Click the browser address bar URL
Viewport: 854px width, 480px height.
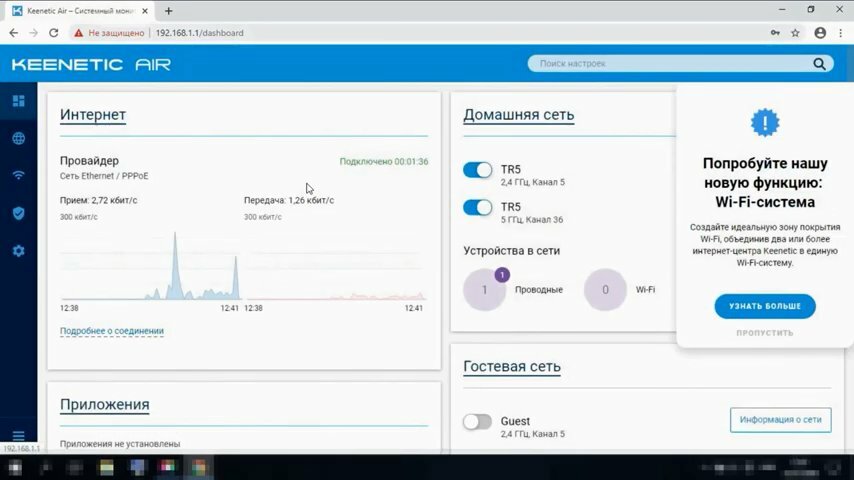pyautogui.click(x=199, y=33)
